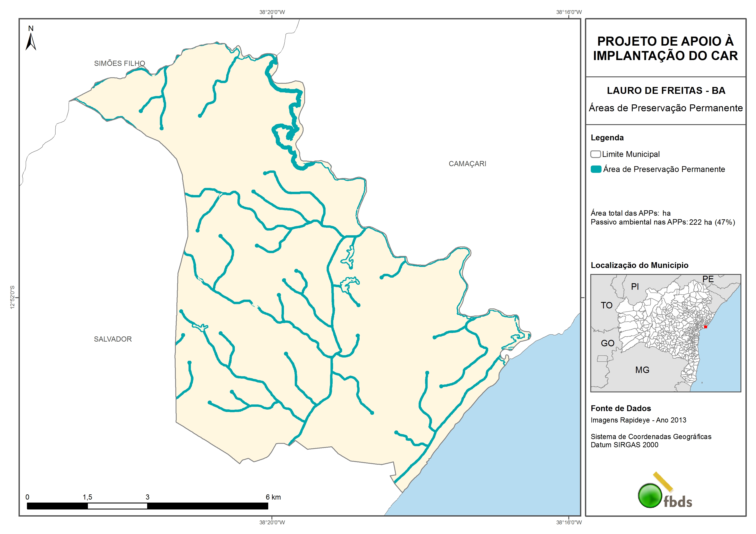Click the Localização do Município inset map

coord(666,333)
